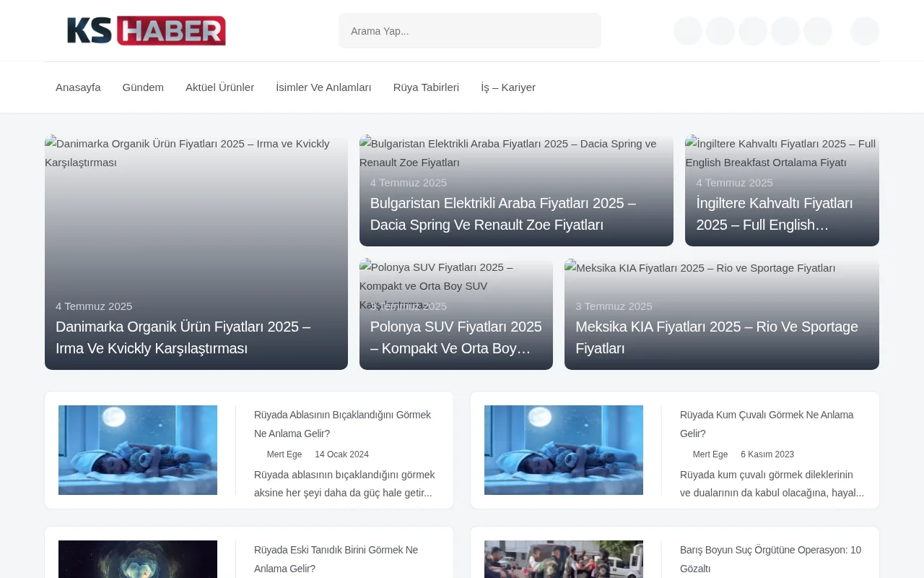Click Mert Ege's avatar on the bıçaklandığını görmek article

(x=260, y=454)
